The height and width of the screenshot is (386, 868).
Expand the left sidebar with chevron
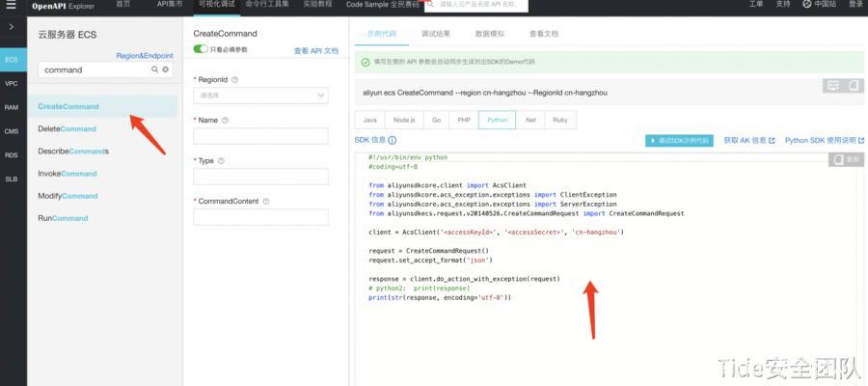pos(12,27)
